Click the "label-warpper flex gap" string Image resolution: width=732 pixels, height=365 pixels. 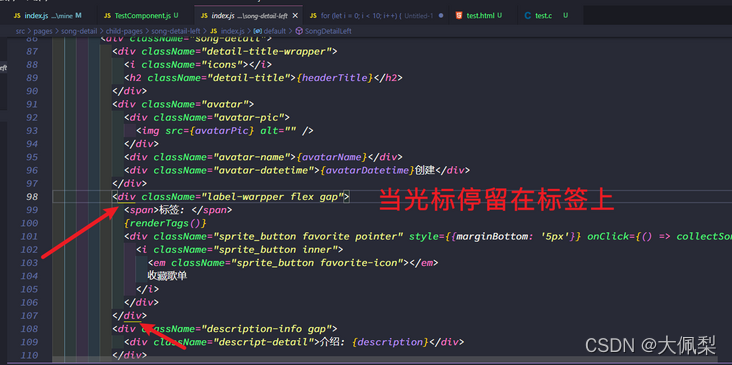click(272, 197)
